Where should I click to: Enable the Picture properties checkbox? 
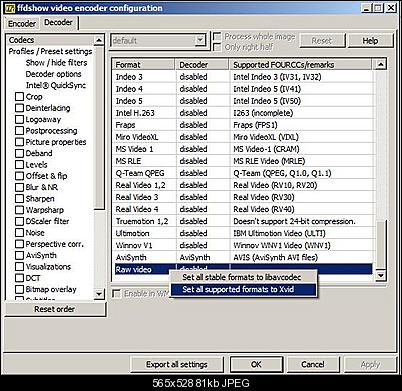tap(19, 142)
